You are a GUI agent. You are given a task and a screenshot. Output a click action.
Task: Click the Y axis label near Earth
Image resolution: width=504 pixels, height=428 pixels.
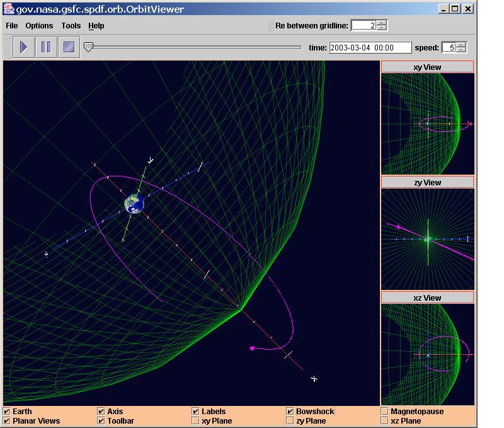click(151, 160)
